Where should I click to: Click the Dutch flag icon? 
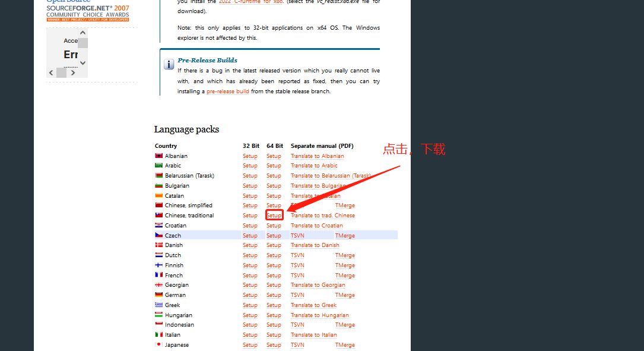[x=158, y=255]
